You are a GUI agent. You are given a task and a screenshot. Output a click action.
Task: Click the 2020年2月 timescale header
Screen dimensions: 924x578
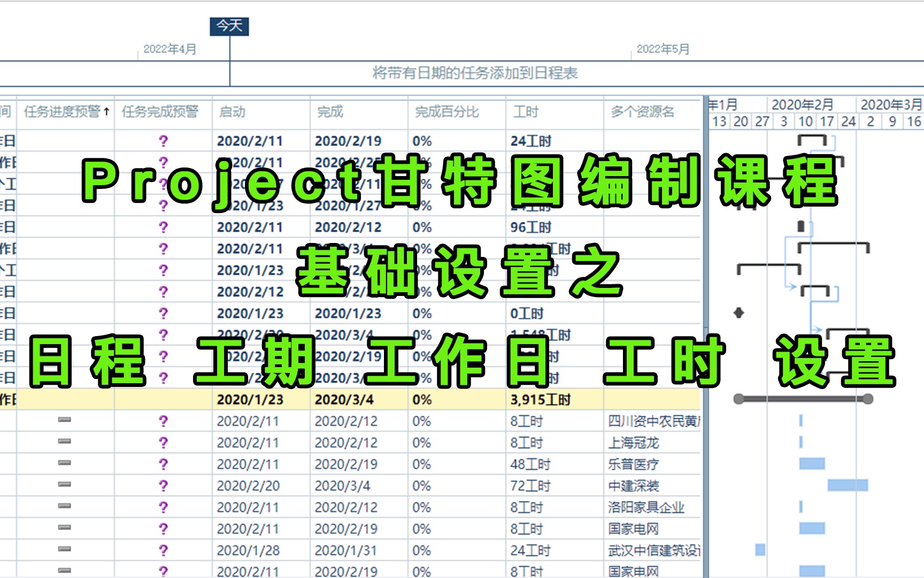tap(802, 104)
